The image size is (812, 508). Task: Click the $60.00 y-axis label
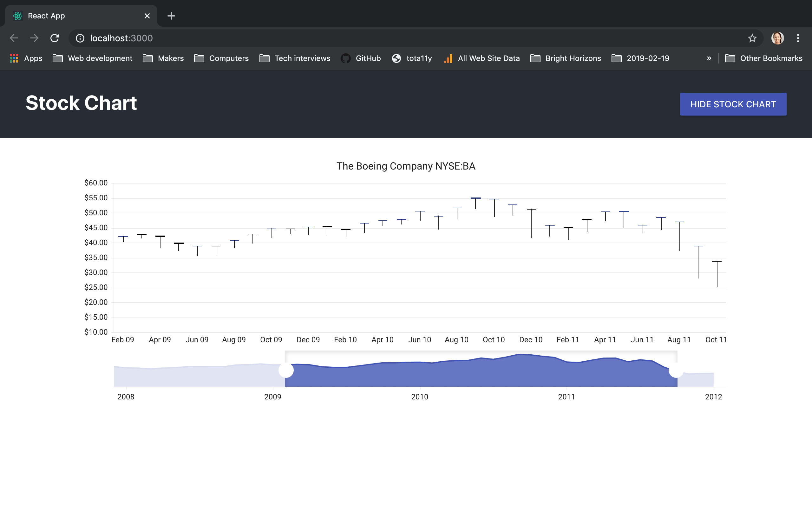[96, 183]
